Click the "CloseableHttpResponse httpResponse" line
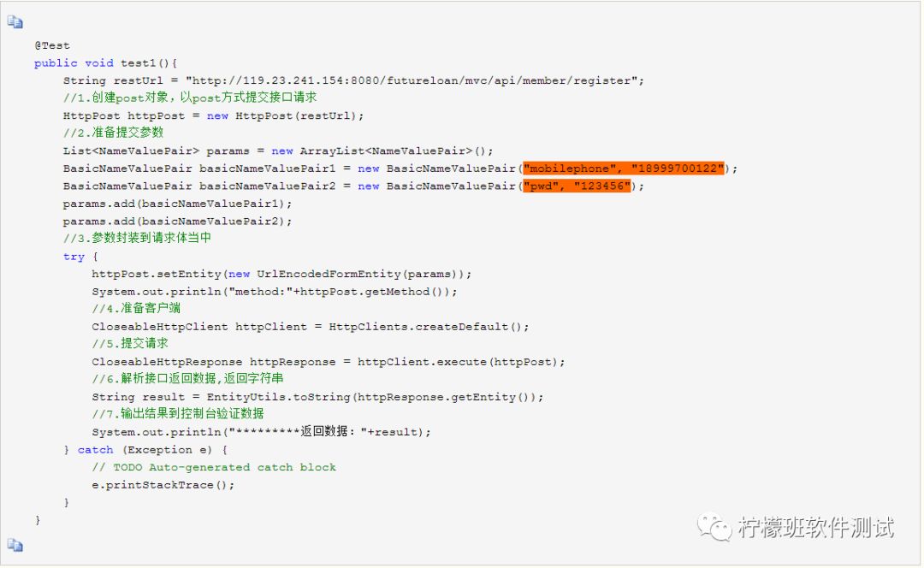924x568 pixels. pyautogui.click(x=329, y=363)
